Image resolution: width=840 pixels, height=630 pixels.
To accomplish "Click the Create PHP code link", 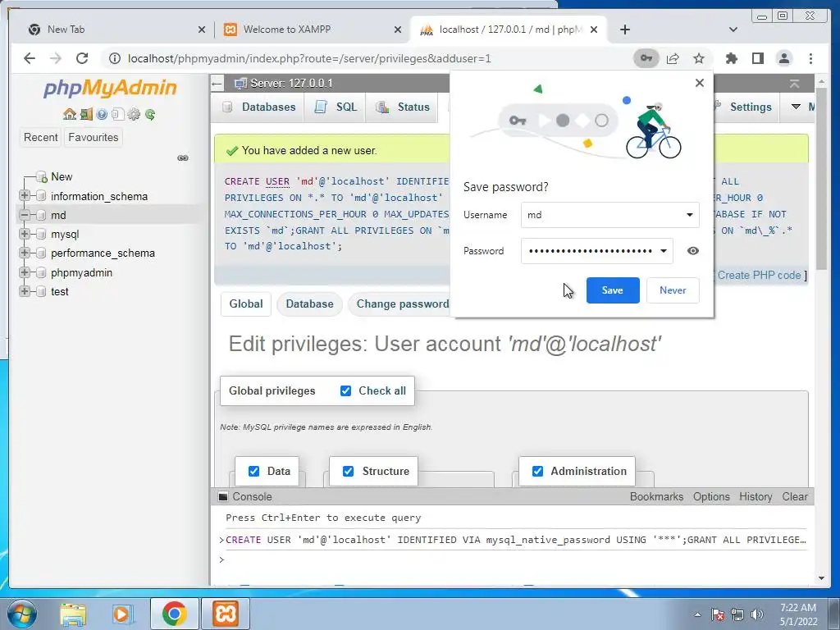I will coord(759,276).
